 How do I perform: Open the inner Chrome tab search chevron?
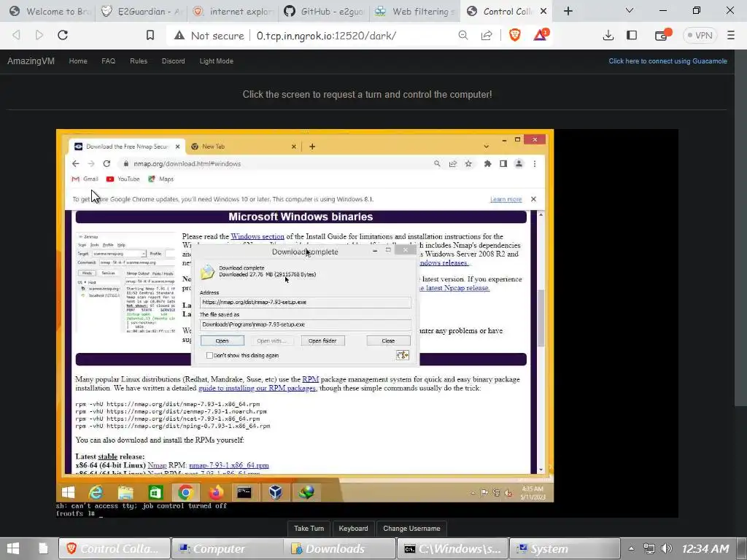point(486,146)
